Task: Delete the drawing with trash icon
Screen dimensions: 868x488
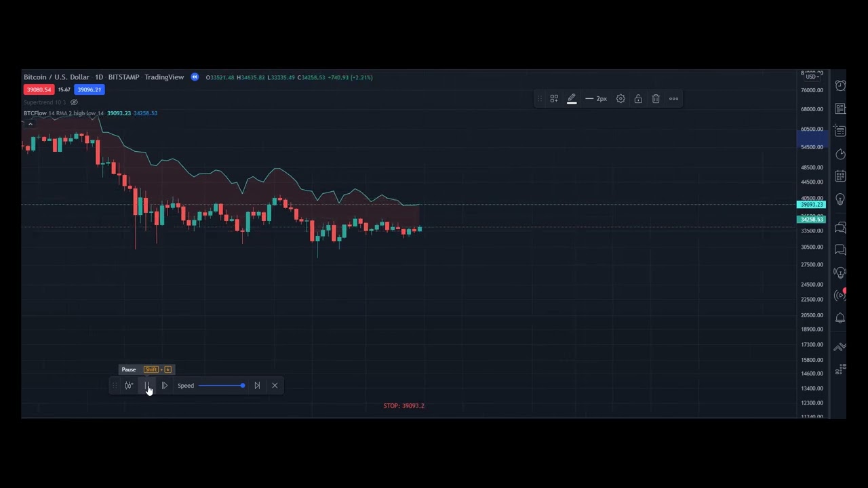Action: click(656, 99)
